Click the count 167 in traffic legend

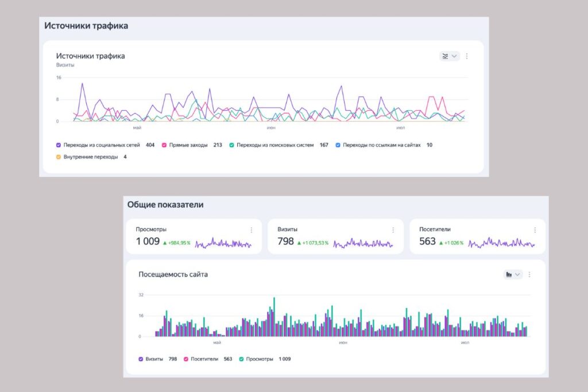(x=324, y=145)
